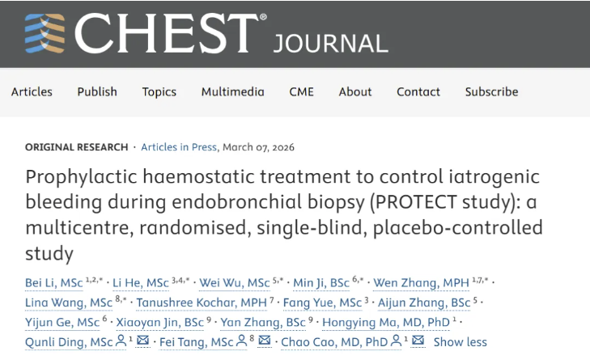Click person icon next to Chao Cao
The image size is (590, 364).
397,341
